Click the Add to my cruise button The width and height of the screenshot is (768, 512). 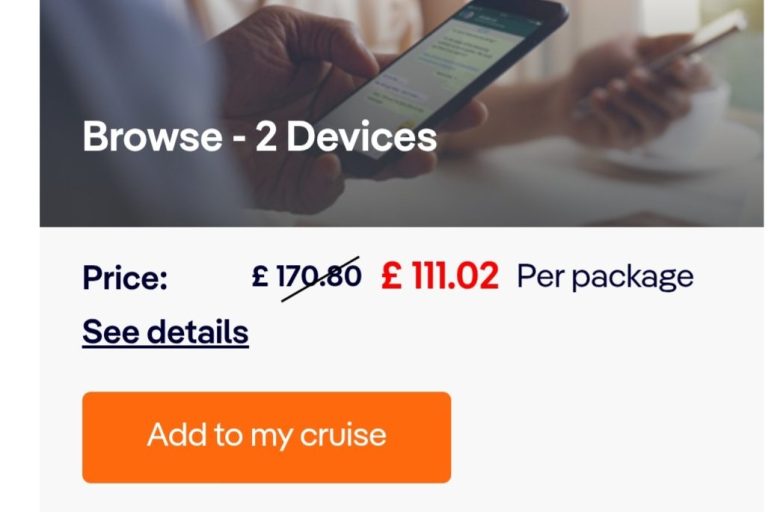[266, 437]
